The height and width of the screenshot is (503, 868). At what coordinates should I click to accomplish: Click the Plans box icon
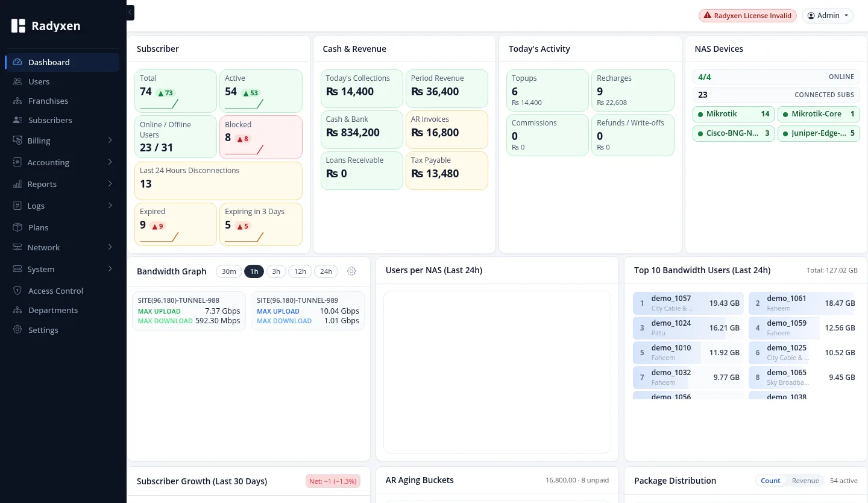17,227
